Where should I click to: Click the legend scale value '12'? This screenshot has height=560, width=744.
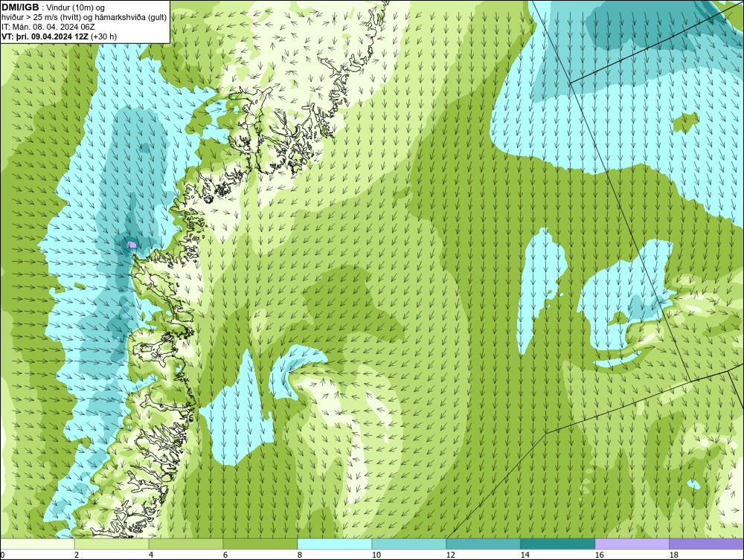[450, 555]
